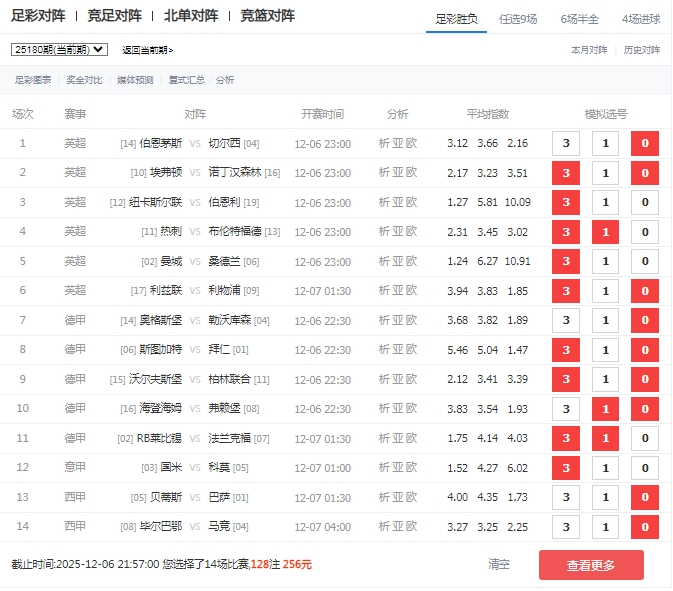This screenshot has height=591, width=673.
Task: Switch to 北单对阵 tab
Action: [x=191, y=16]
